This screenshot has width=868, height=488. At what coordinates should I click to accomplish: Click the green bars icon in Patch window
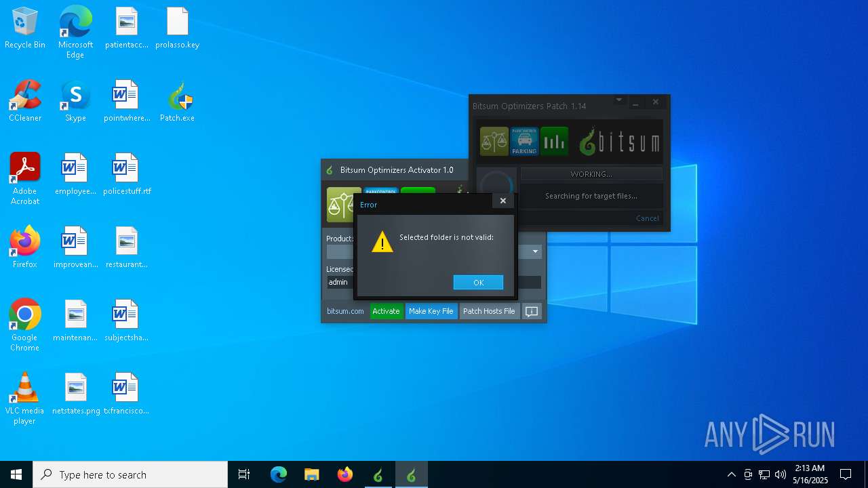click(x=554, y=141)
